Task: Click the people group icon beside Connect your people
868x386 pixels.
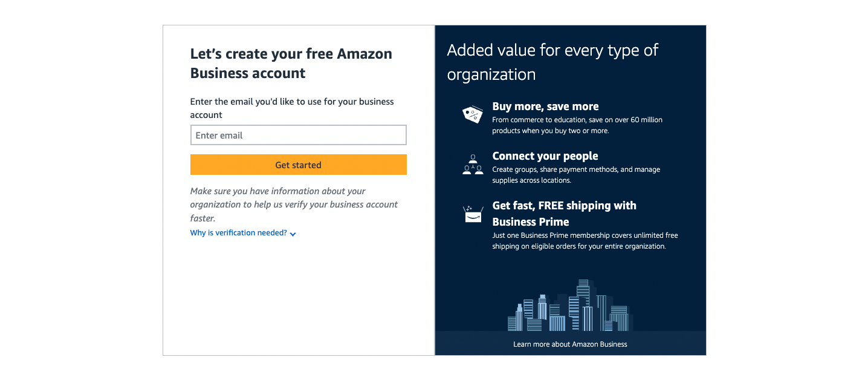Action: tap(472, 165)
